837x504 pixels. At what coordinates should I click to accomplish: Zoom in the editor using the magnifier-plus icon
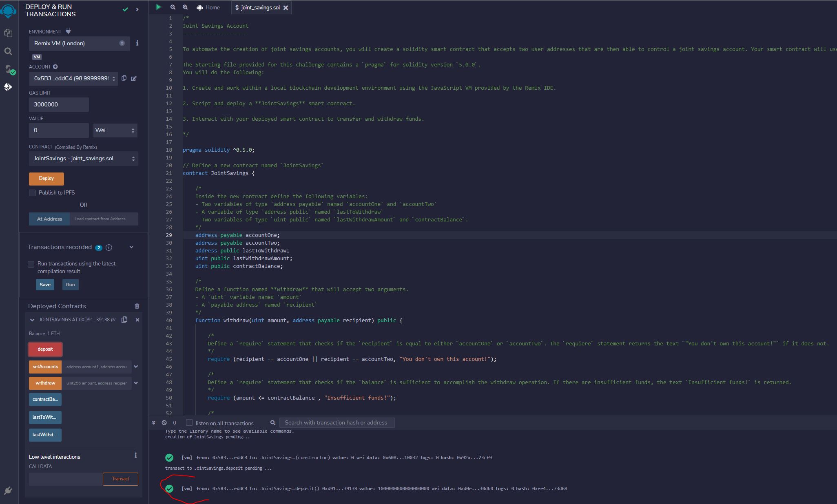click(186, 7)
